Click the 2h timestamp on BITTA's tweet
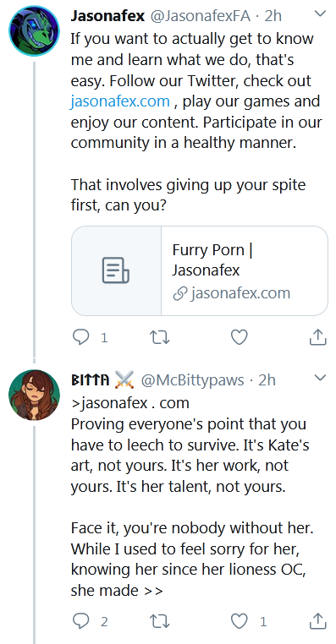 267,380
